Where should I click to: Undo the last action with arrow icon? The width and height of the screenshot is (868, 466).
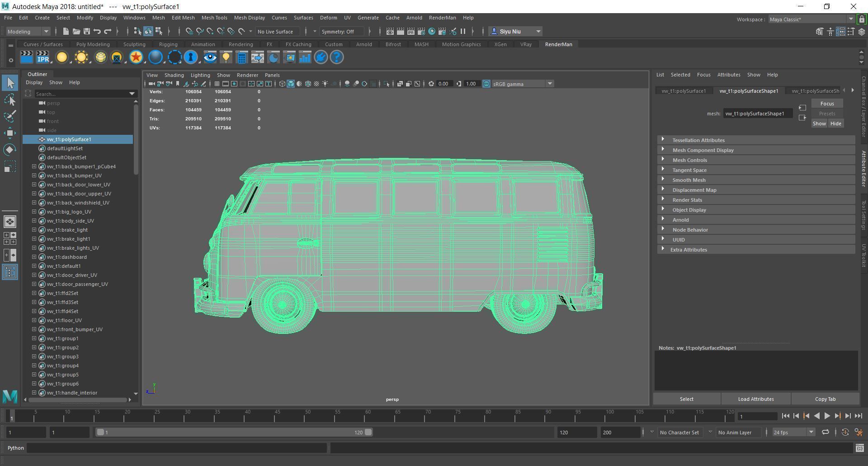(x=97, y=31)
